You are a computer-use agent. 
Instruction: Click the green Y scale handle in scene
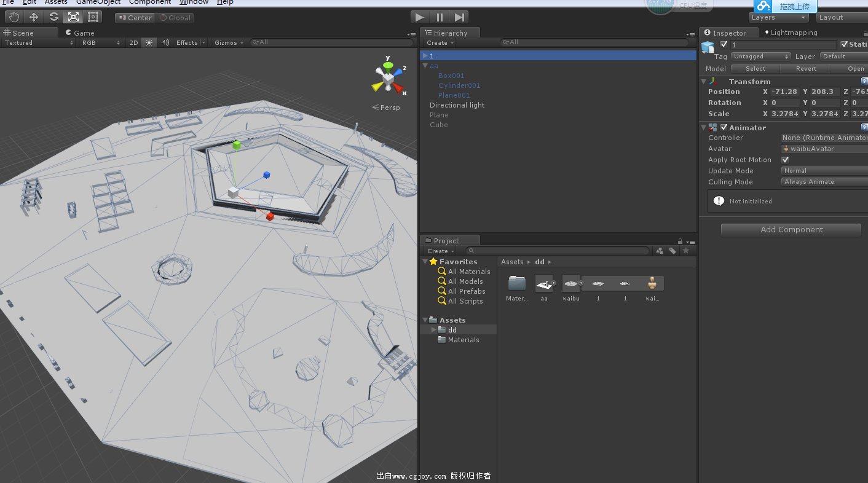tap(237, 145)
